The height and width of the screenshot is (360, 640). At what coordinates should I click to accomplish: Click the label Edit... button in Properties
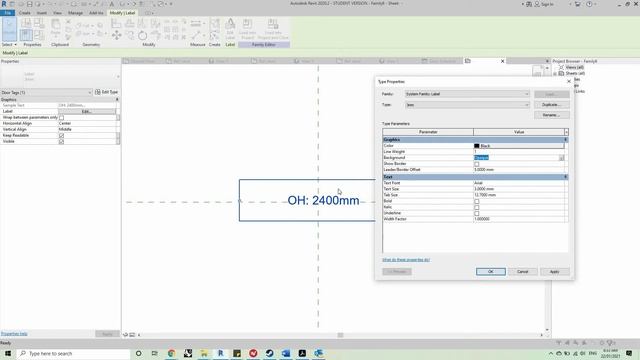click(x=87, y=111)
